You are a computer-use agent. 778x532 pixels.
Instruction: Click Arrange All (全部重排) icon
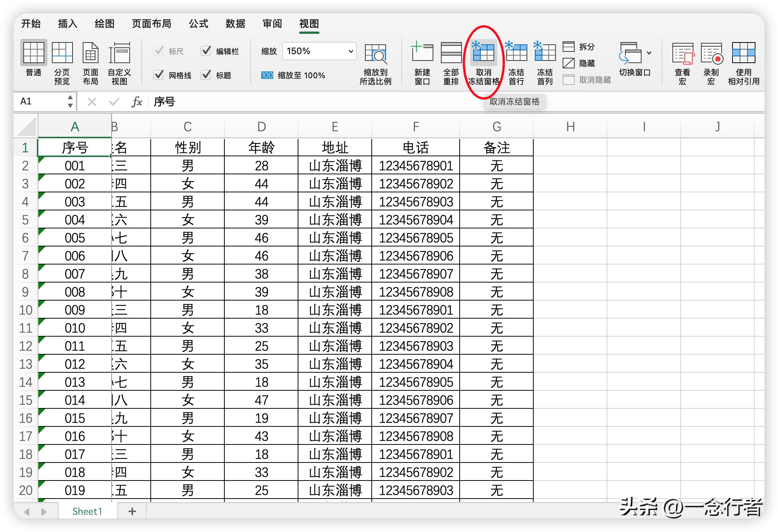pyautogui.click(x=451, y=53)
